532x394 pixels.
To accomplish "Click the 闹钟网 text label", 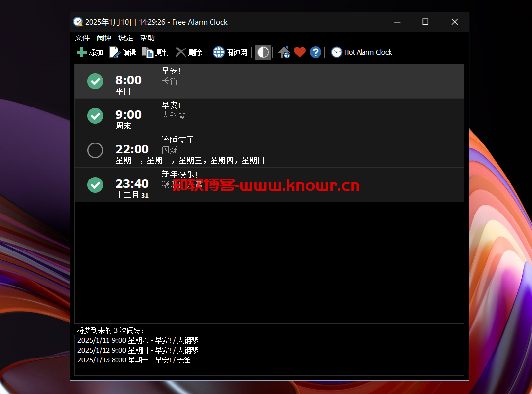I will coord(237,52).
